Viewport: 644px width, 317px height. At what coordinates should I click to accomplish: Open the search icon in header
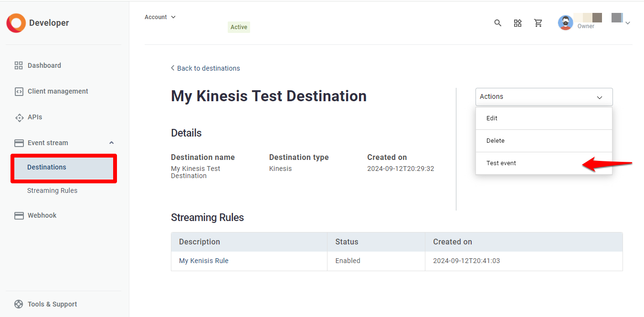coord(498,23)
